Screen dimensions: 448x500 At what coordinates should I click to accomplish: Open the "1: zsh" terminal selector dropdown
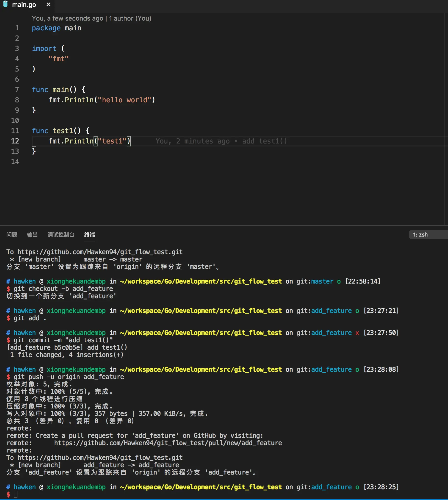pos(428,235)
